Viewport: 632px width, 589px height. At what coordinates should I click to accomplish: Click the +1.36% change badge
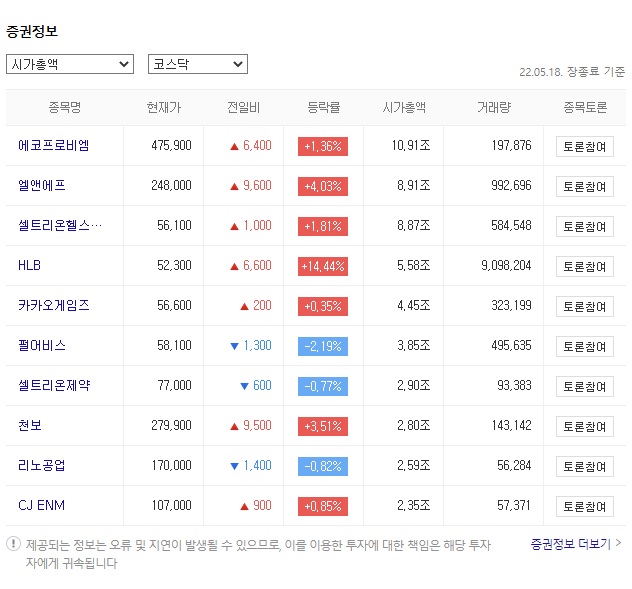[323, 146]
